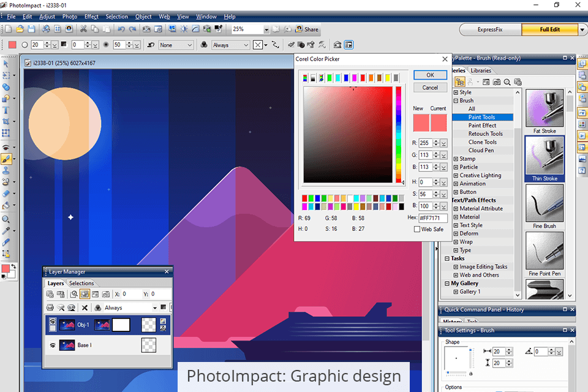Select the round brush shape option

(x=24, y=45)
